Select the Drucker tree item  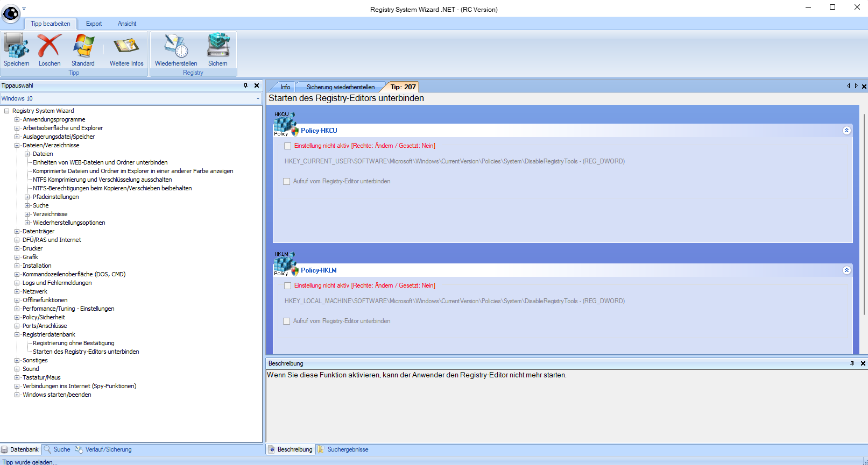point(32,248)
